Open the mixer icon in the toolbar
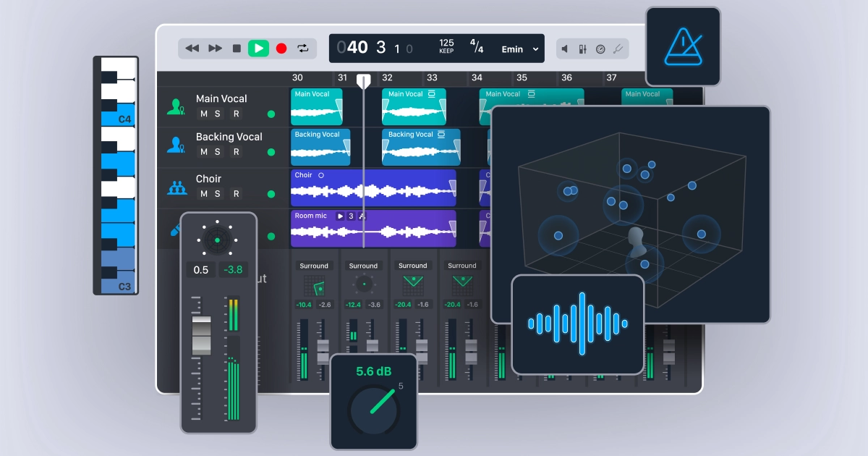The width and height of the screenshot is (868, 456). click(582, 49)
